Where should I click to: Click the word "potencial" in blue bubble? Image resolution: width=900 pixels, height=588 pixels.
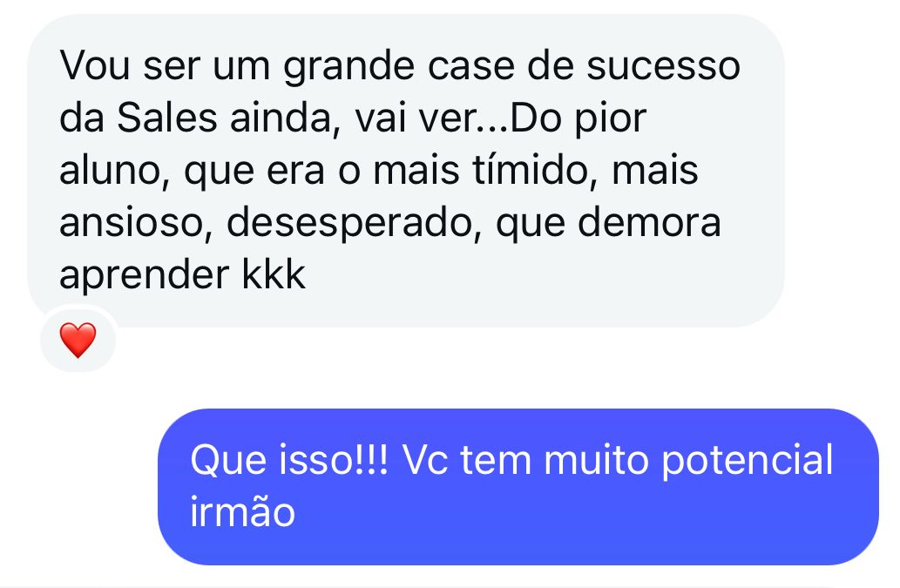coord(747,462)
